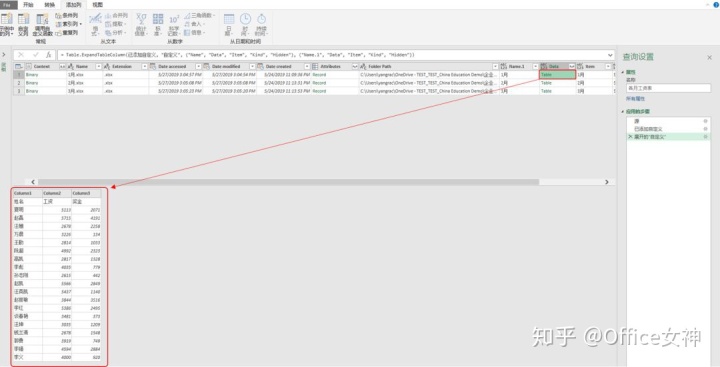Open the Time (时间) column tool

tap(245, 24)
